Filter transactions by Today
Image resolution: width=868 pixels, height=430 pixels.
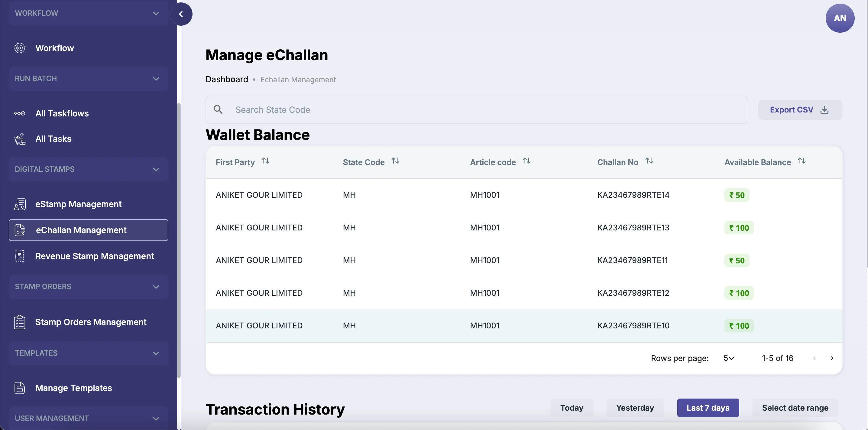pyautogui.click(x=572, y=408)
